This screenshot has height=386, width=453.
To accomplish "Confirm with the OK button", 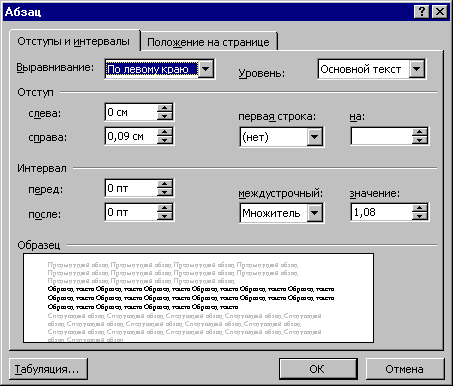I will click(318, 369).
